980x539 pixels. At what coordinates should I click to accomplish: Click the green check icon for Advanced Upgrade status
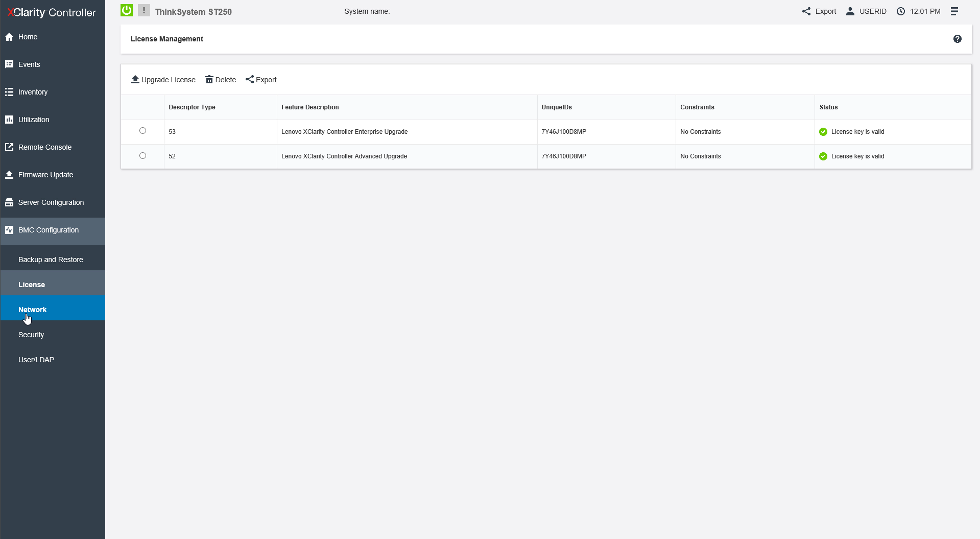point(823,156)
